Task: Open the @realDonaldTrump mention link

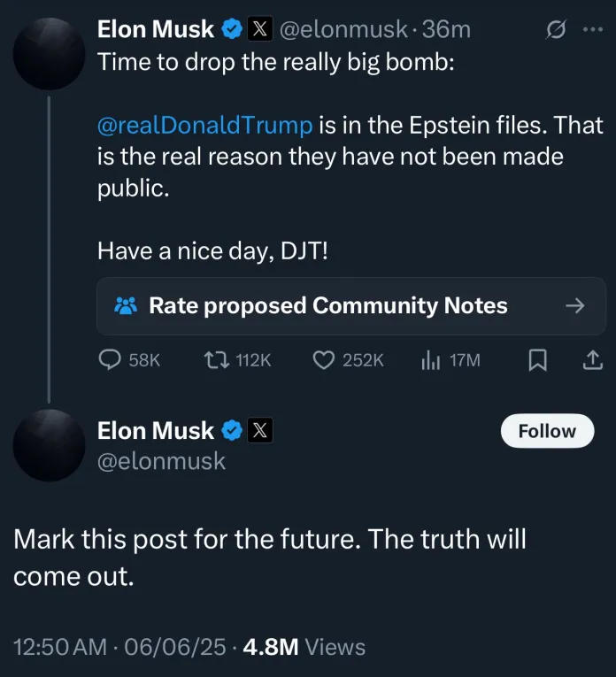Action: [205, 125]
